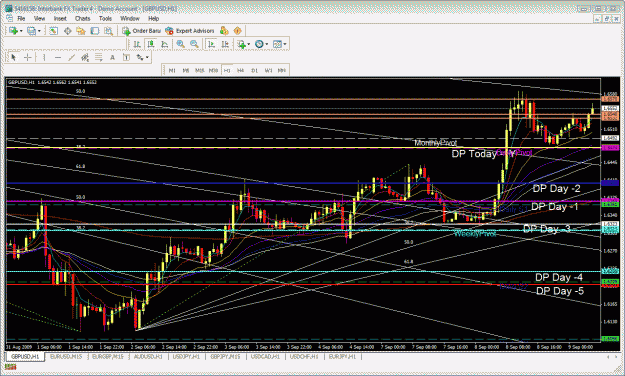This screenshot has width=625, height=376.
Task: Open the Insert menu
Action: pyautogui.click(x=60, y=19)
